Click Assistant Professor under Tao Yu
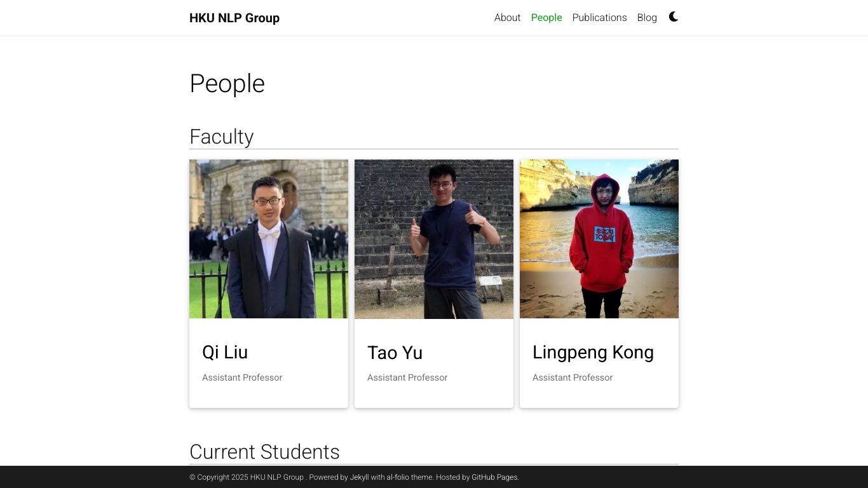The width and height of the screenshot is (868, 488). (407, 377)
